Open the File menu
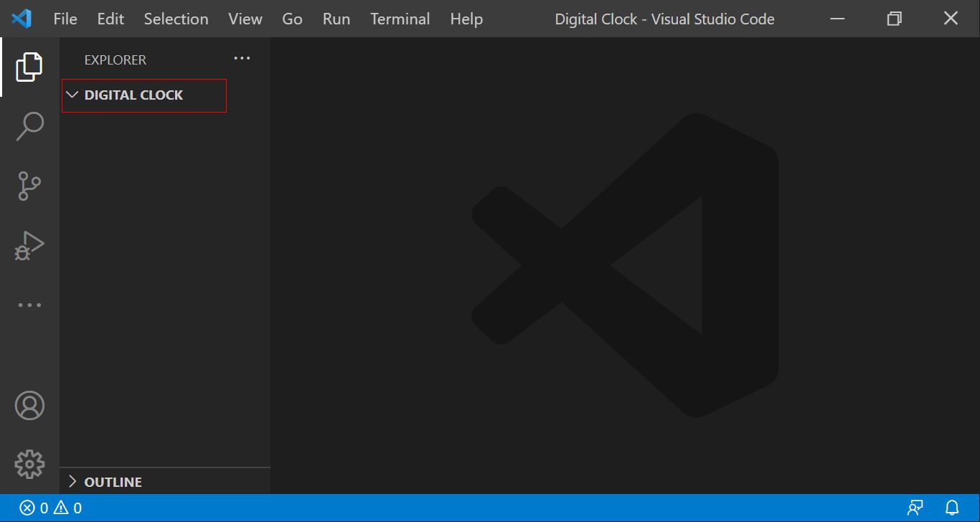980x522 pixels. (x=65, y=19)
